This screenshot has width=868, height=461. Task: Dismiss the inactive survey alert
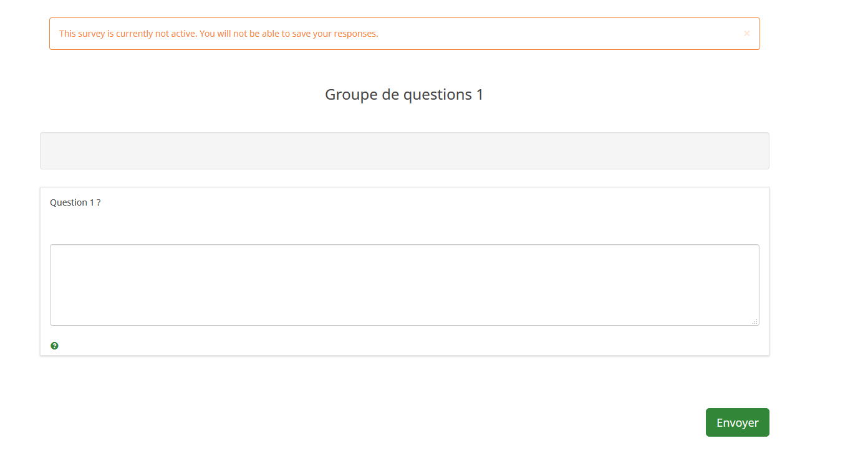[x=746, y=34]
